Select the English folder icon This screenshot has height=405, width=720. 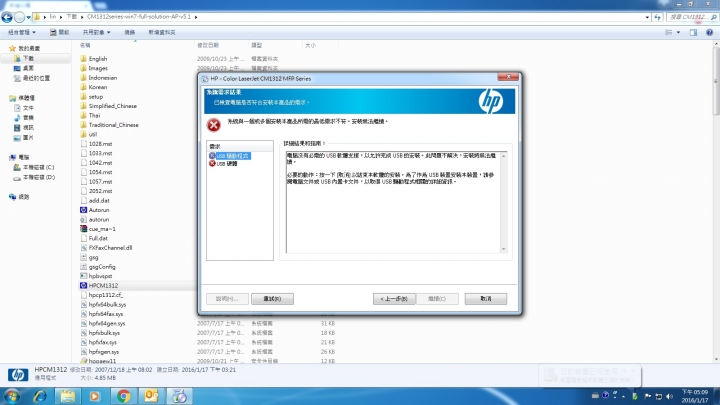pos(84,58)
